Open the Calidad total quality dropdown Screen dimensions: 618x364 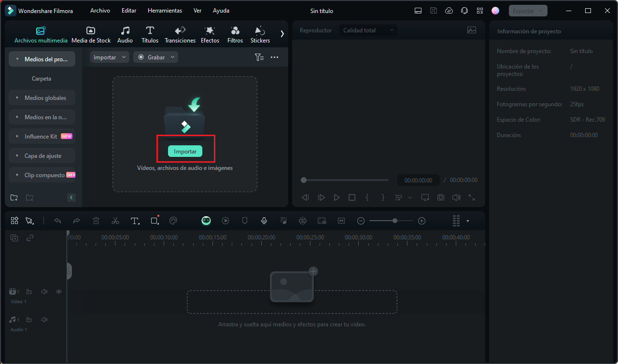click(368, 30)
